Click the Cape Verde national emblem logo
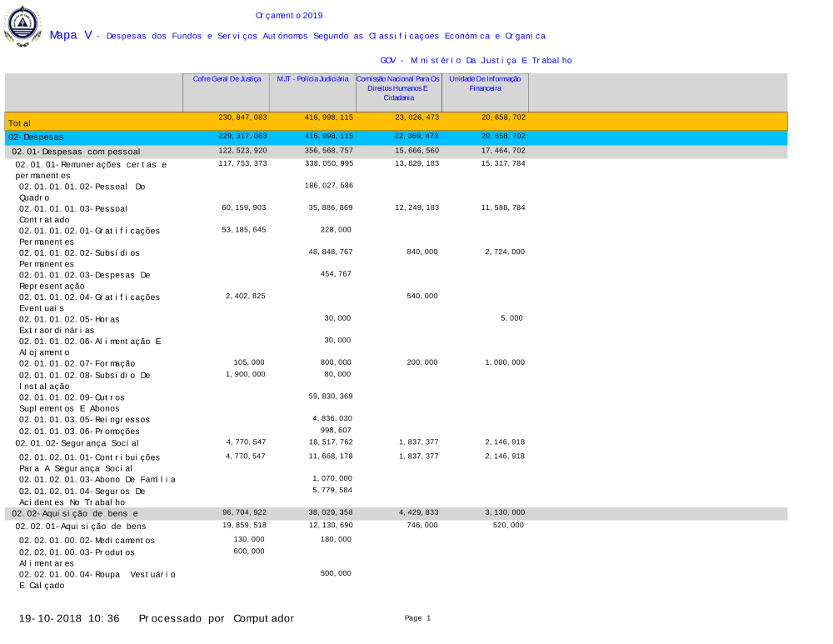Screen dimensions: 833x644 point(22,27)
